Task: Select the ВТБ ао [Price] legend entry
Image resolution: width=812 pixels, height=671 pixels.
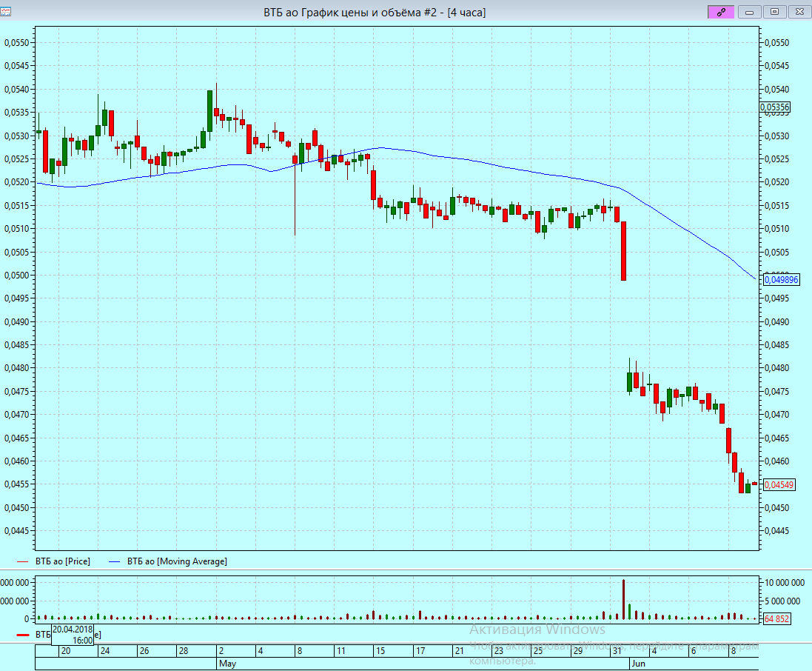Action: pyautogui.click(x=63, y=561)
